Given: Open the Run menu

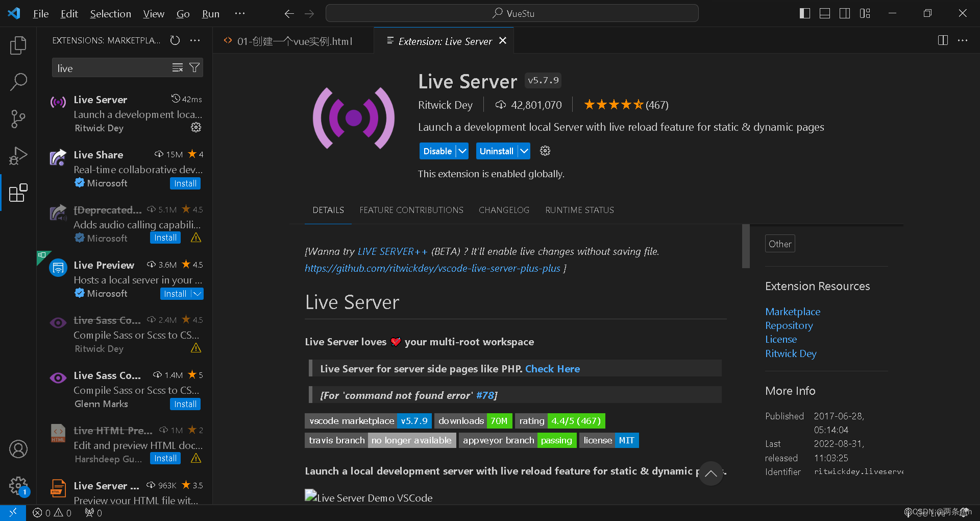Looking at the screenshot, I should [211, 14].
